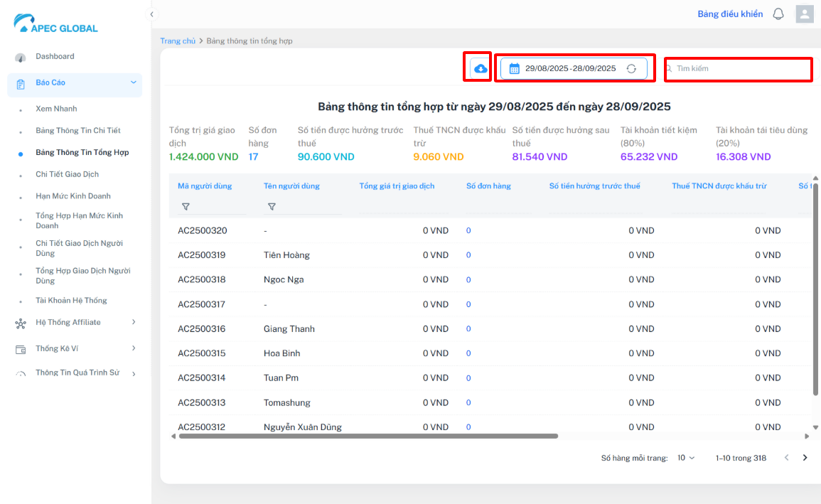Click the notification bell icon
This screenshot has height=504, width=821.
tap(778, 14)
